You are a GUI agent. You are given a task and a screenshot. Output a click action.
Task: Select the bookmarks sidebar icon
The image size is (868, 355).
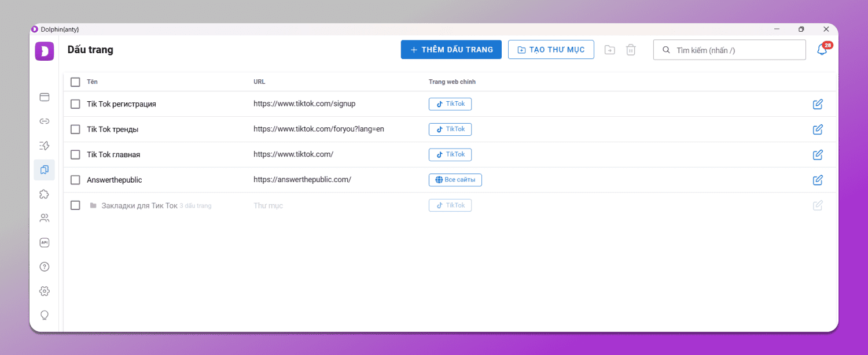click(x=45, y=170)
